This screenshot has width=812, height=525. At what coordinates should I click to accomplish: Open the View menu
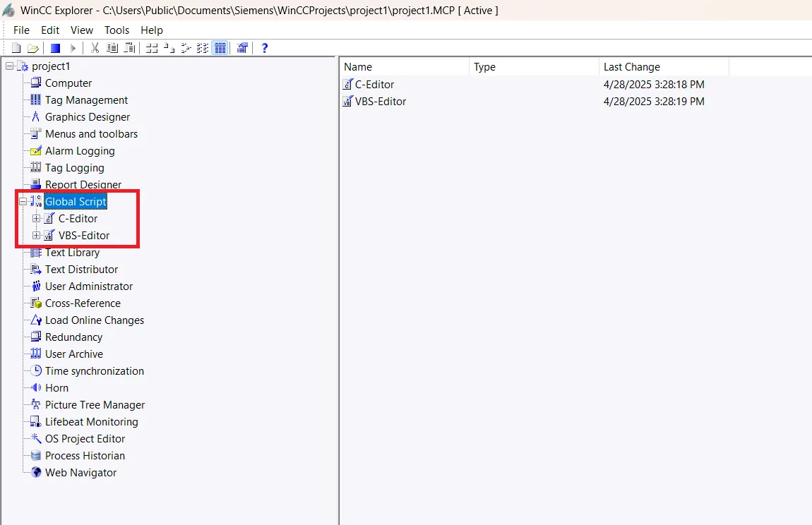[82, 30]
